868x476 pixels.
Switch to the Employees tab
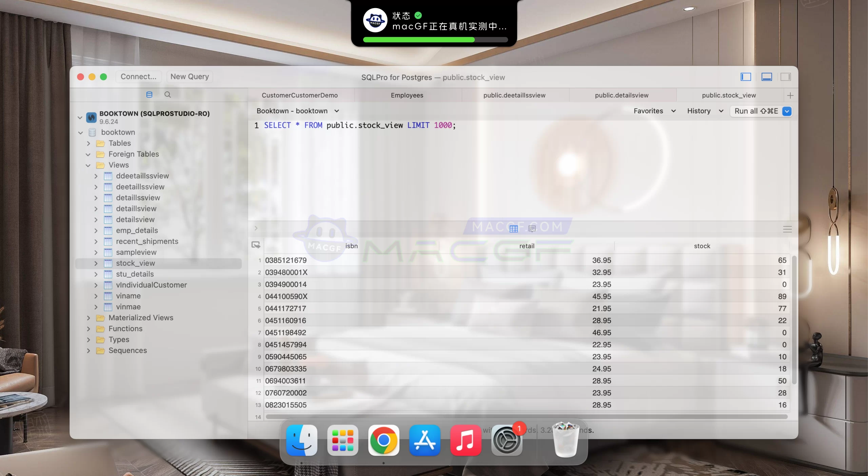(x=407, y=95)
